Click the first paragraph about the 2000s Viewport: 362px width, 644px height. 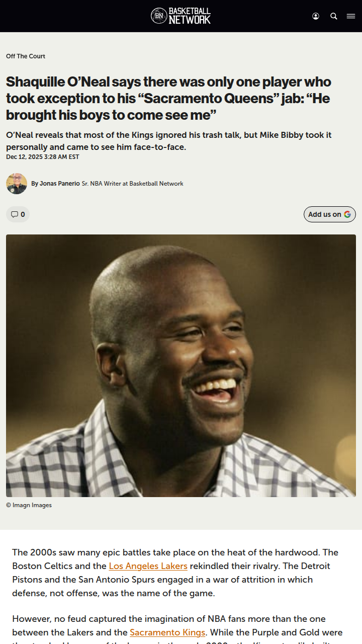(175, 573)
